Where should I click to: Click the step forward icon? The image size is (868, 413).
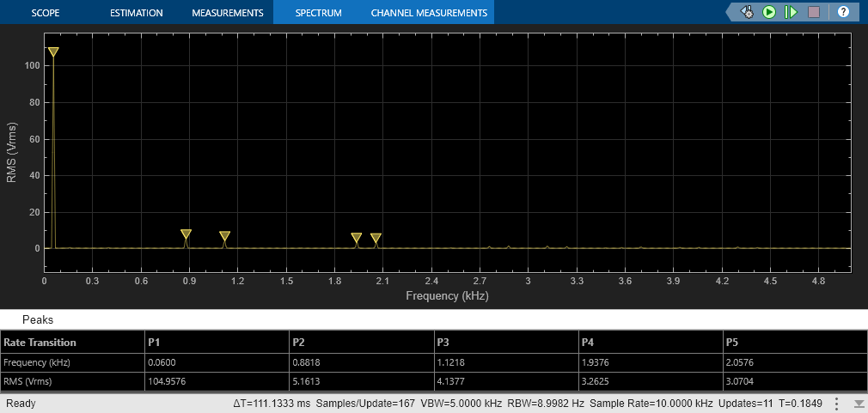point(791,12)
